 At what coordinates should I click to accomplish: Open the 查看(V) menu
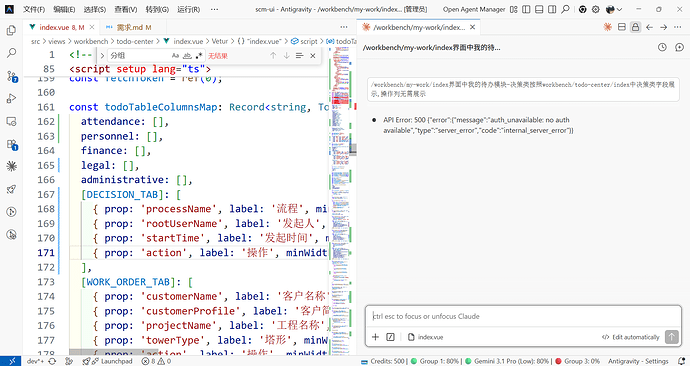pyautogui.click(x=125, y=9)
